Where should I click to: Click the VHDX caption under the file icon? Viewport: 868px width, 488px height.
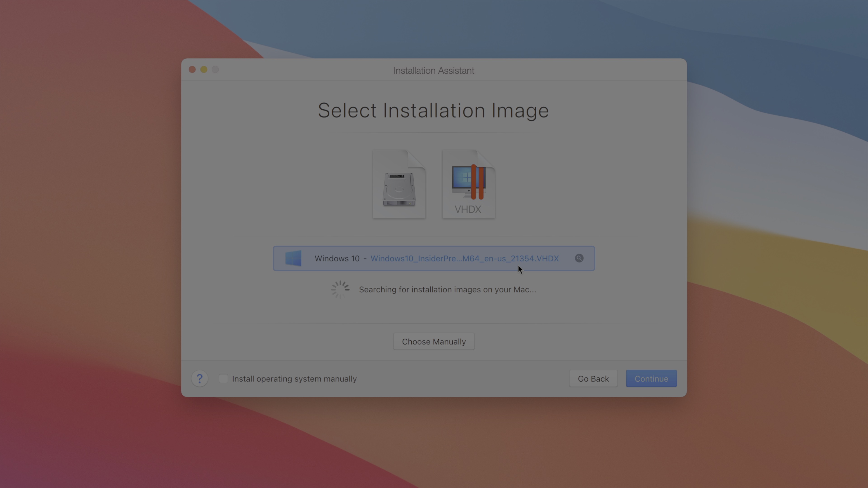pyautogui.click(x=468, y=209)
